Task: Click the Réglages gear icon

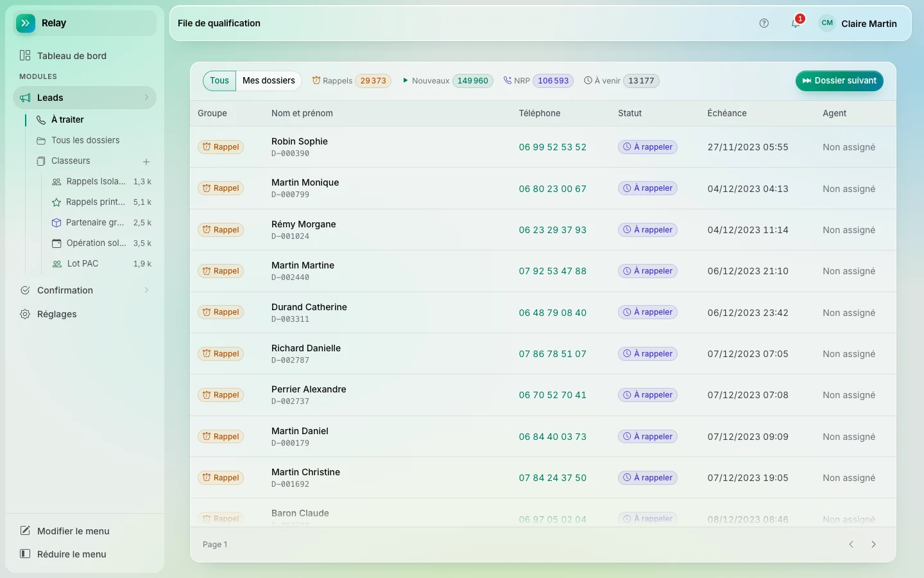Action: [25, 314]
